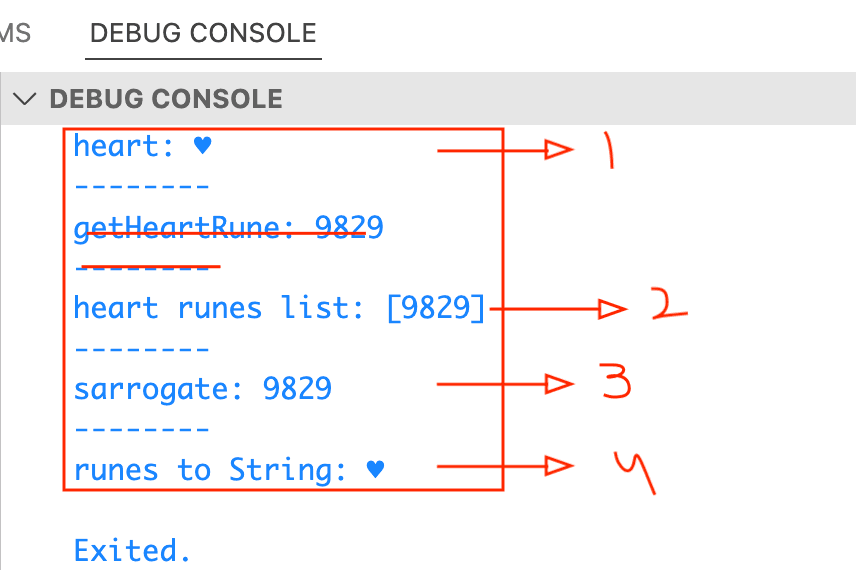This screenshot has width=856, height=570.
Task: Click the "Exited." message in the console
Action: [132, 550]
